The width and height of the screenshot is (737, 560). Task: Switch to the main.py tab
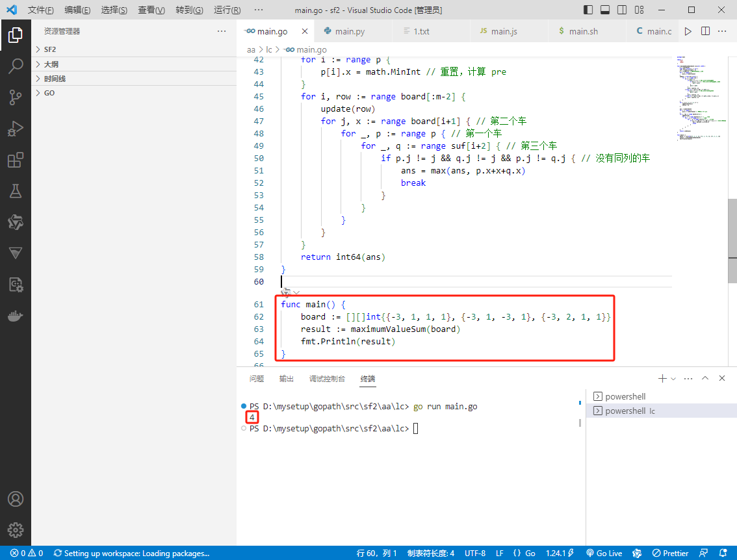(x=352, y=31)
